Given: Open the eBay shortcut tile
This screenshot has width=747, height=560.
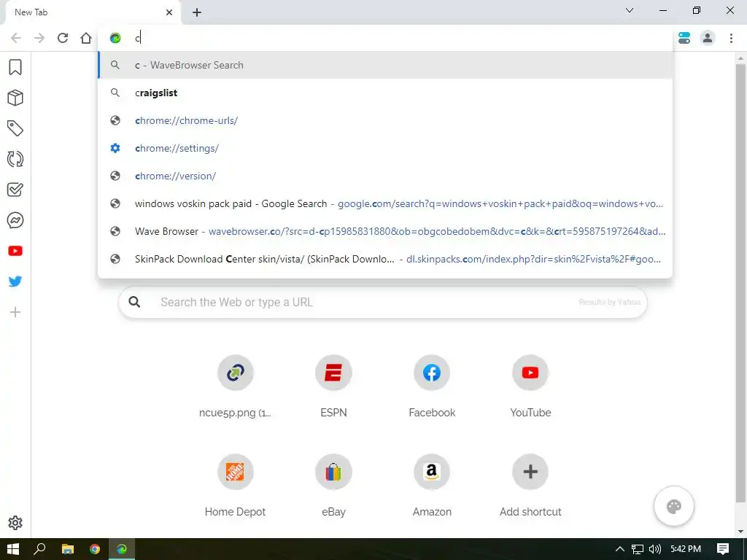Looking at the screenshot, I should 333,472.
